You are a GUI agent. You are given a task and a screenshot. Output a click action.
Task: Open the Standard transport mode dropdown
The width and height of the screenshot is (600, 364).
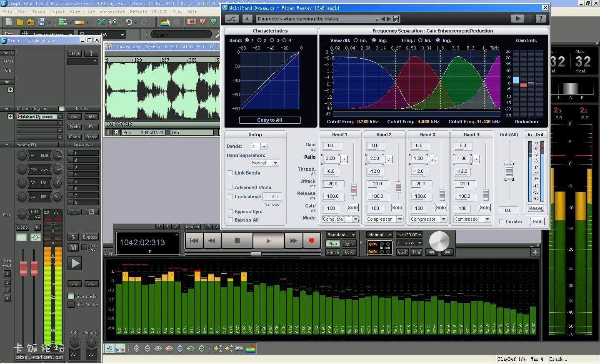(x=341, y=235)
